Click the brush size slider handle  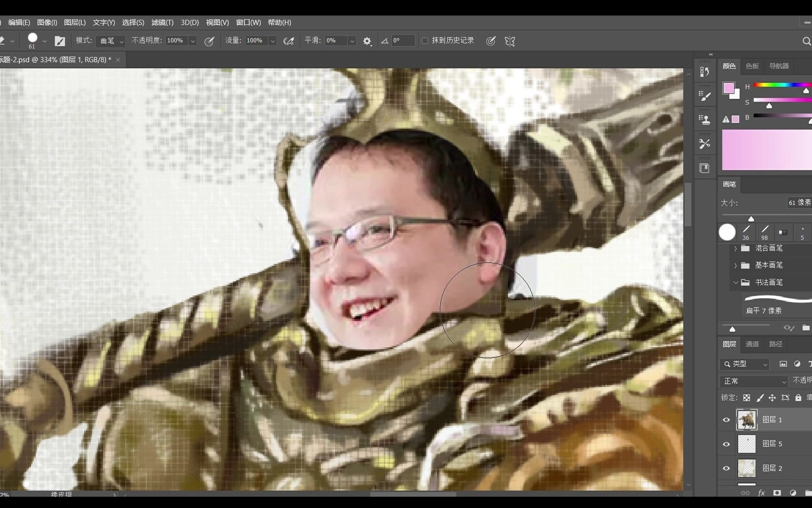(751, 219)
